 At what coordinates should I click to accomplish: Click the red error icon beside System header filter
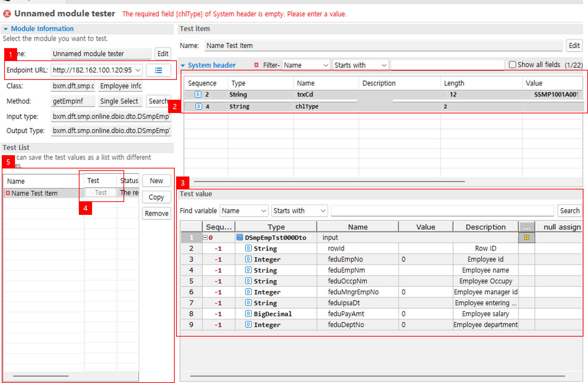[x=256, y=65]
